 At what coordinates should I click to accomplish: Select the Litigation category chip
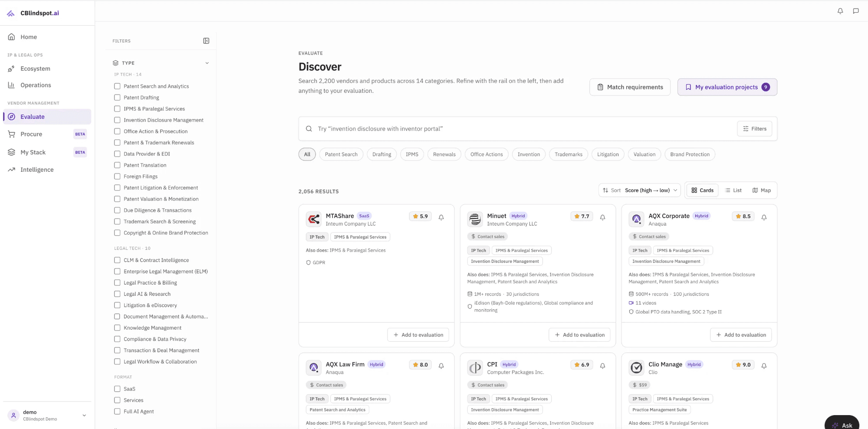tap(608, 154)
